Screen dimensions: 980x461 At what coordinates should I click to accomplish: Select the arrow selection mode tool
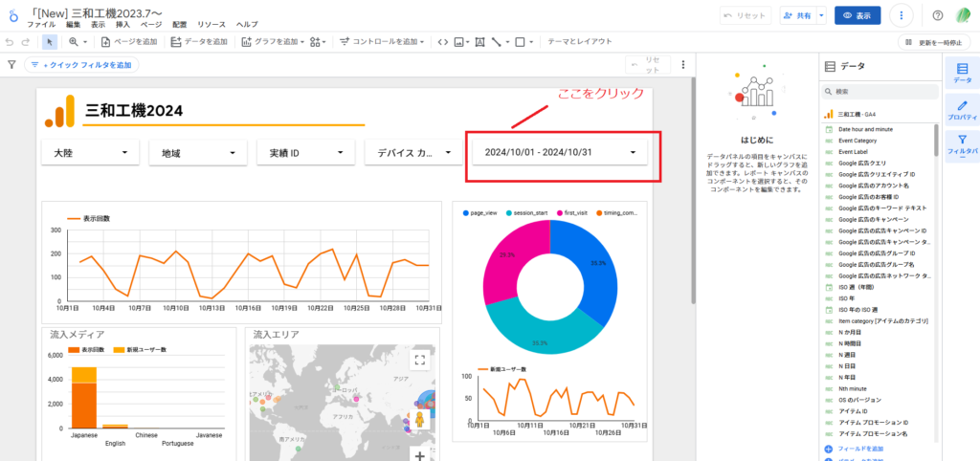[x=49, y=42]
